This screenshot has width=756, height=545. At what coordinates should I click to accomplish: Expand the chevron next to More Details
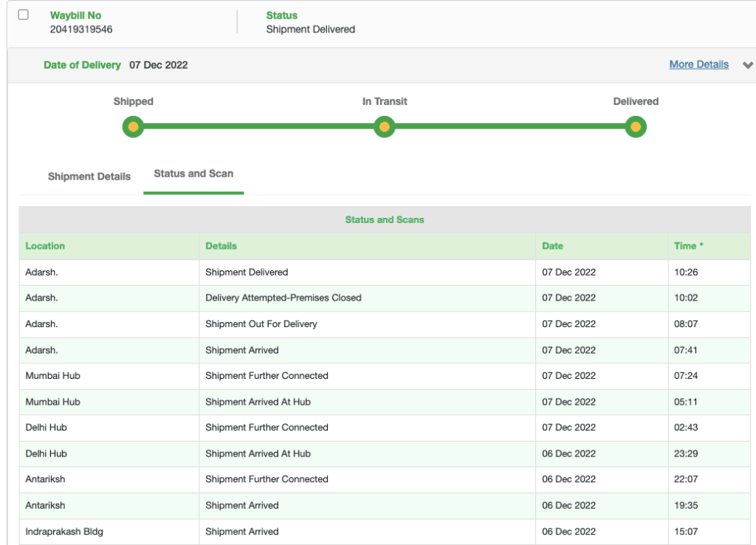[747, 65]
